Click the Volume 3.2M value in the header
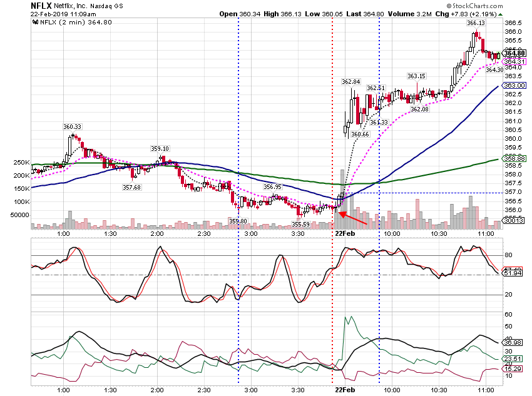Viewport: 532px width, 396px height. coord(409,14)
